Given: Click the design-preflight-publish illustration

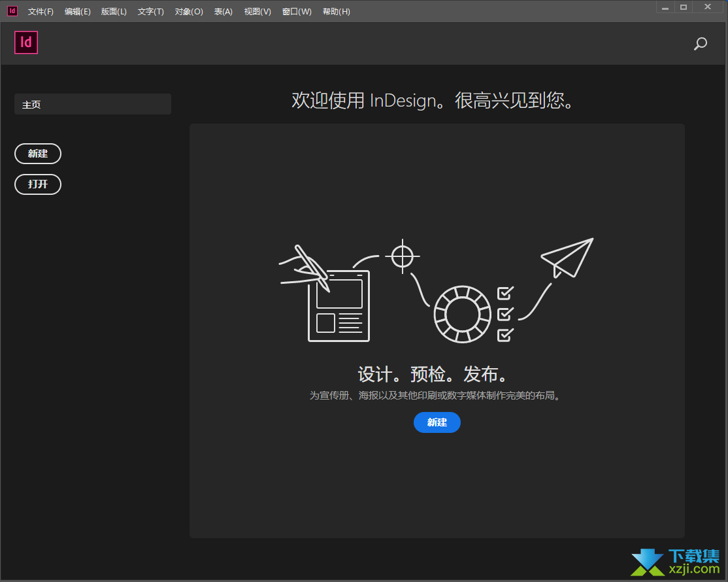Looking at the screenshot, I should point(436,291).
